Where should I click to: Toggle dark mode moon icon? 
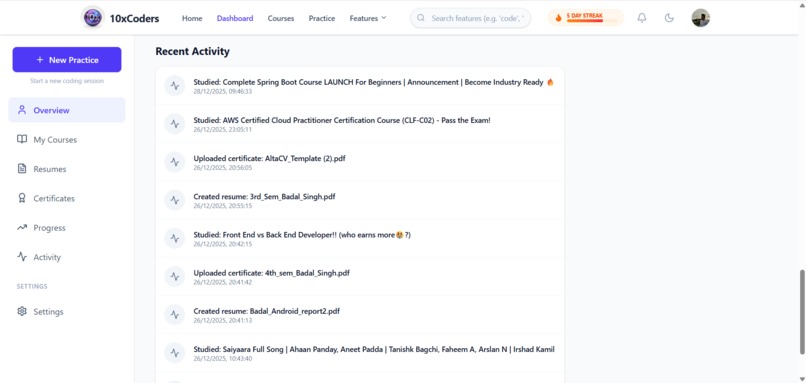[669, 18]
